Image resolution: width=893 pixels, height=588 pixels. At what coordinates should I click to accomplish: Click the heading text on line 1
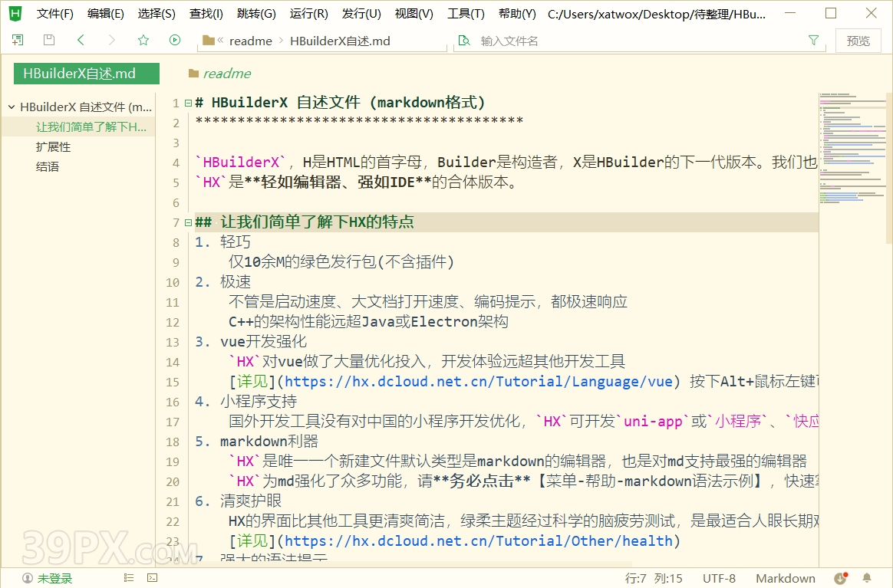point(340,103)
